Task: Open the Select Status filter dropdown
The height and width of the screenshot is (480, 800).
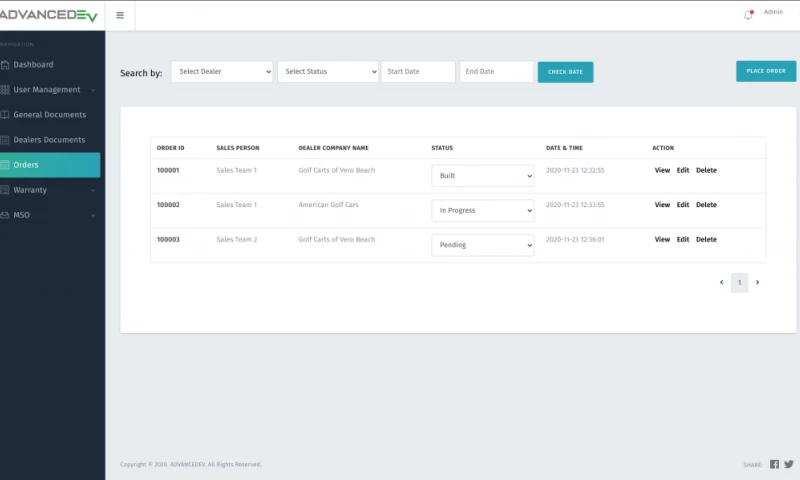Action: click(328, 72)
